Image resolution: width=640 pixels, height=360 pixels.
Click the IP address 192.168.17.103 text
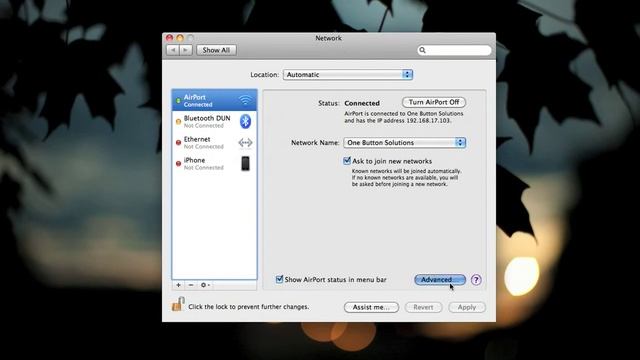tap(429, 121)
